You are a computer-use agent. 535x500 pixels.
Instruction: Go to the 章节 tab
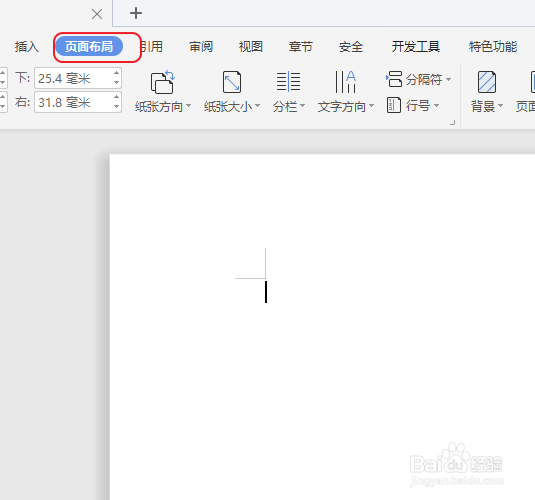click(301, 47)
